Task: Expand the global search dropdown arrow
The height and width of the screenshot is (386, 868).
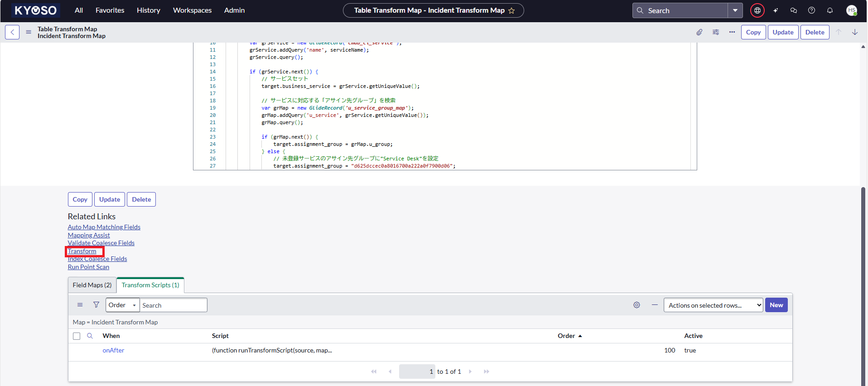Action: click(735, 10)
